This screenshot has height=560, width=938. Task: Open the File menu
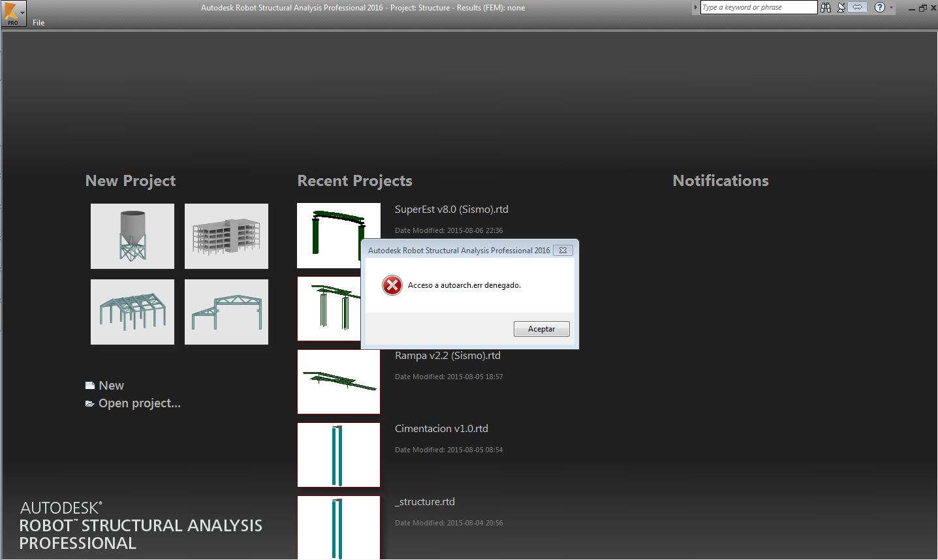click(x=39, y=23)
